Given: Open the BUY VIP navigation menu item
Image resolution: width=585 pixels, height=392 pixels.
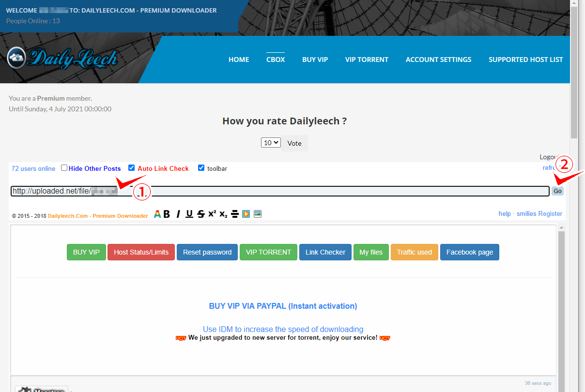Looking at the screenshot, I should (x=315, y=60).
